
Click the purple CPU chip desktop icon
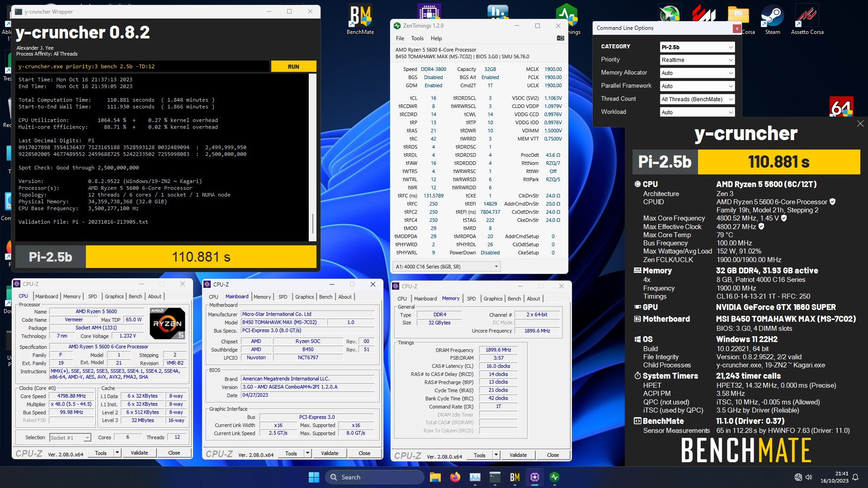pos(429,12)
